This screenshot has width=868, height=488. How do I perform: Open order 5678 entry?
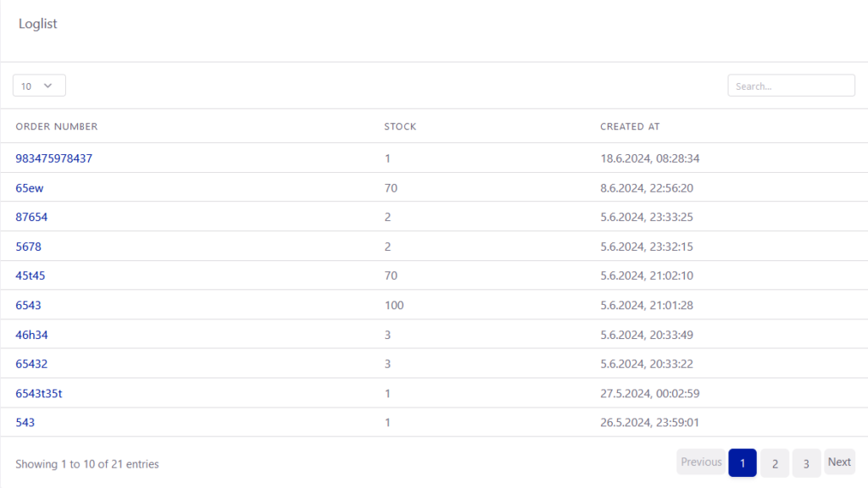(28, 247)
